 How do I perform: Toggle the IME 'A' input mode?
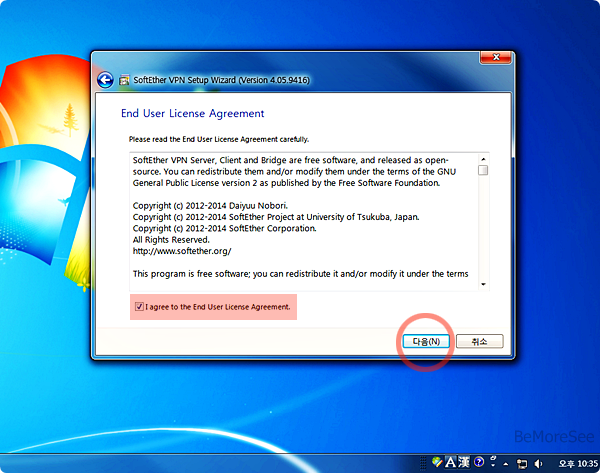[x=450, y=462]
